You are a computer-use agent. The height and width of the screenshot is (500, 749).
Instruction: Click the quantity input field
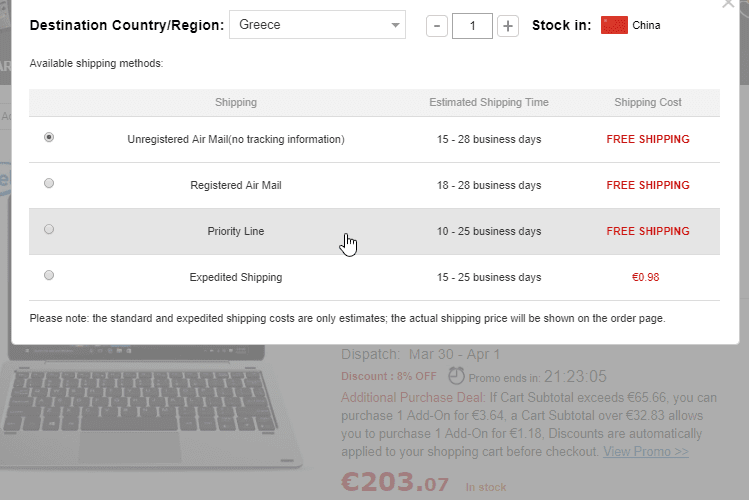pyautogui.click(x=472, y=26)
